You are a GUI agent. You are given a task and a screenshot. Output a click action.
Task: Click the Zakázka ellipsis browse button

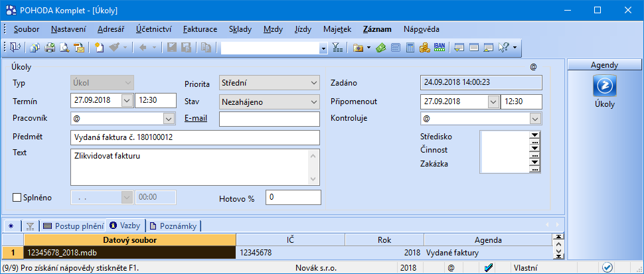(534, 169)
